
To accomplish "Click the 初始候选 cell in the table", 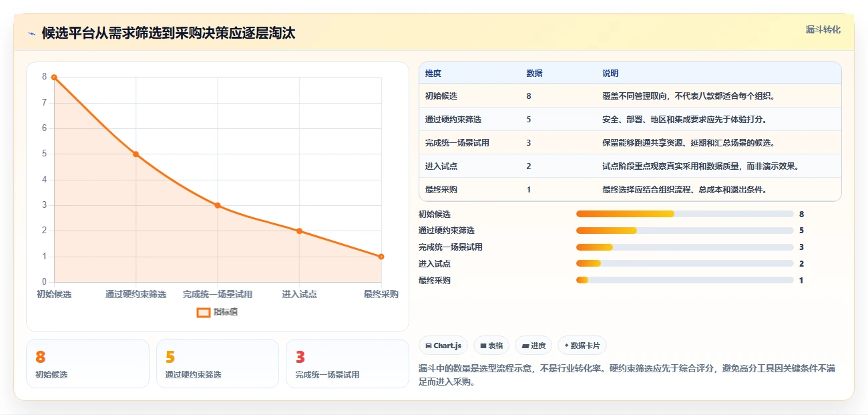I will tap(441, 96).
